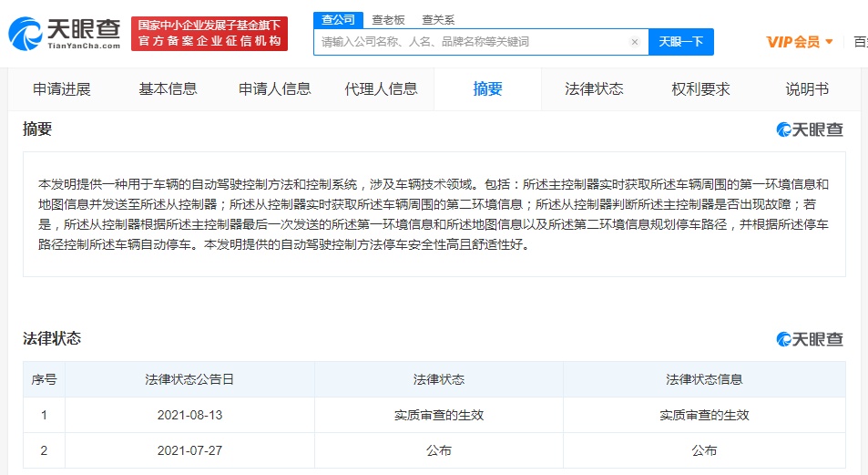Click the Tianyancha watermark logo in the 摘要 section

click(x=810, y=129)
